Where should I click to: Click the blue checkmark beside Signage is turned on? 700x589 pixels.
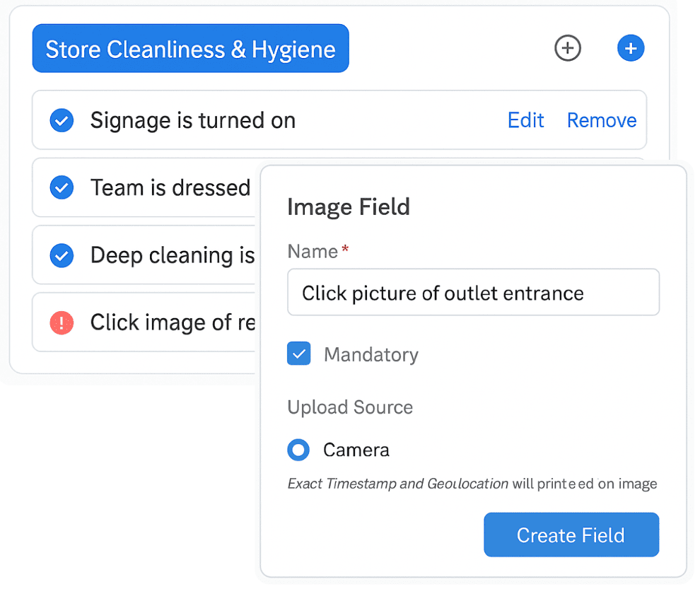coord(62,121)
